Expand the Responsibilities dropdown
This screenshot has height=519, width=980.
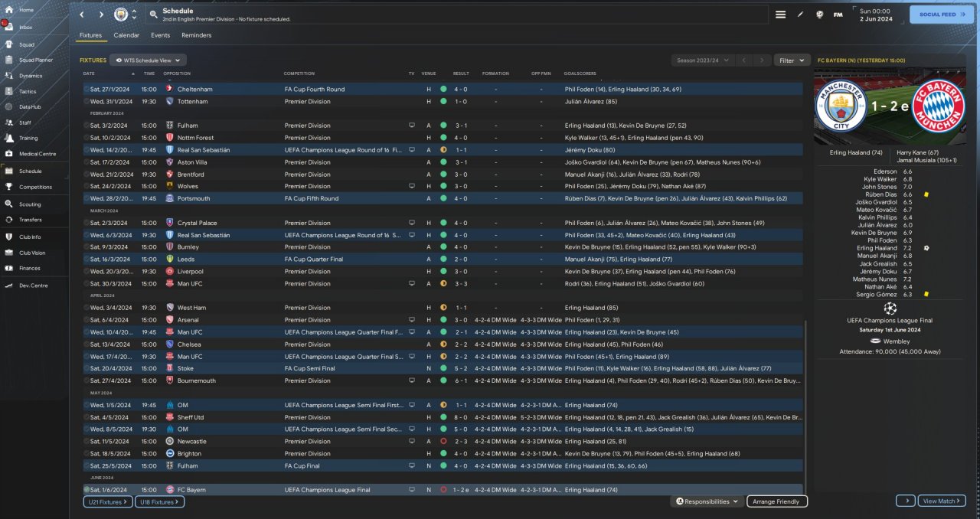(708, 501)
